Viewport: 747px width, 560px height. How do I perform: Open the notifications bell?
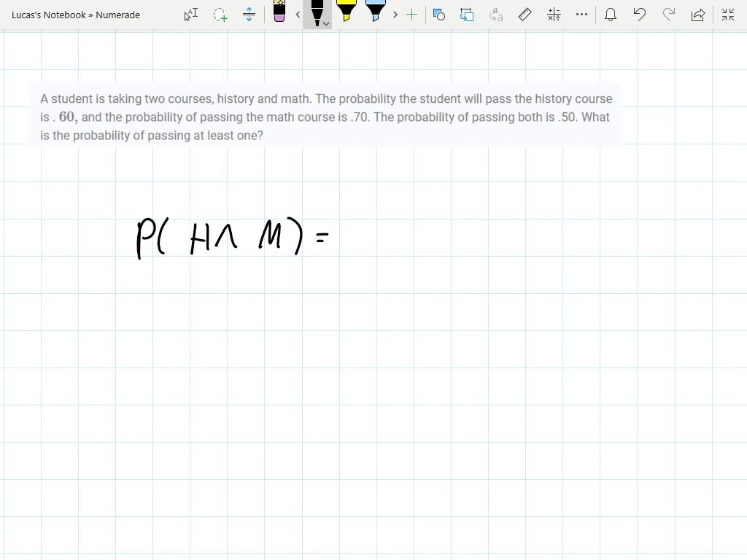click(611, 15)
